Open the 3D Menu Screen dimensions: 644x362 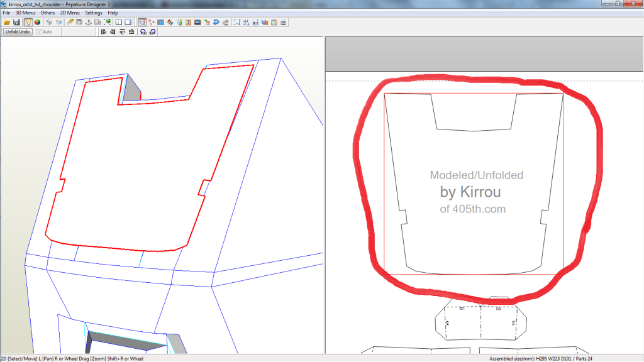[x=25, y=13]
